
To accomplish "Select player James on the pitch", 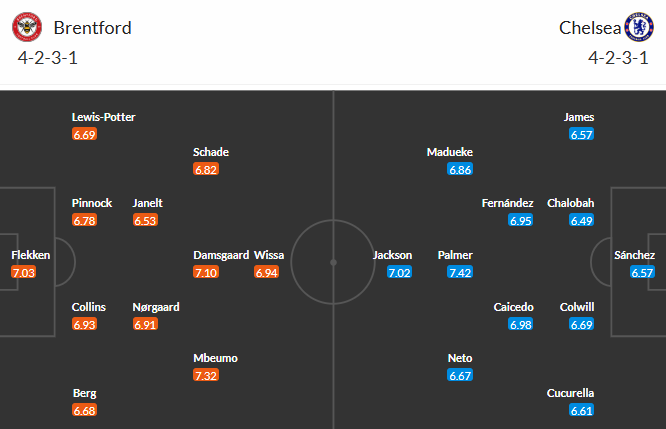I will point(579,117).
